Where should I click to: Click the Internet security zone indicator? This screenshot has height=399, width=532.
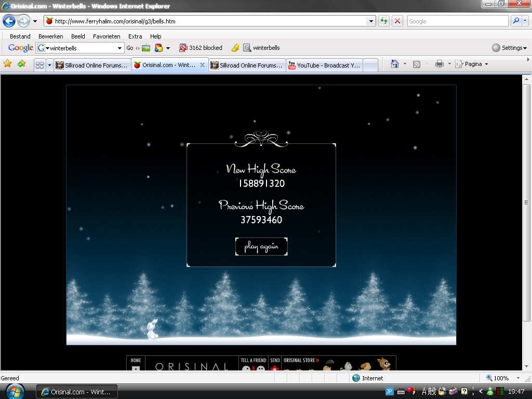tap(367, 378)
